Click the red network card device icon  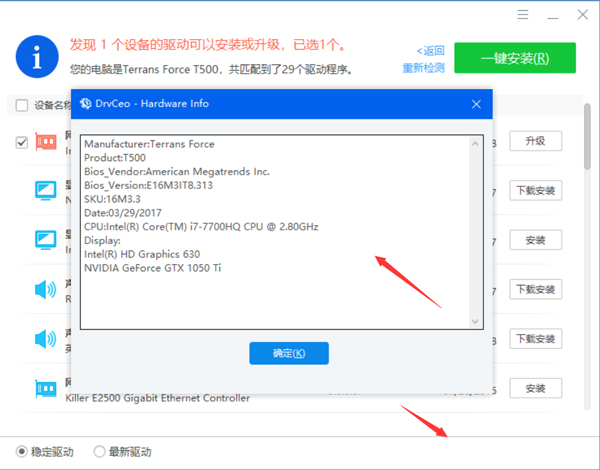click(46, 142)
